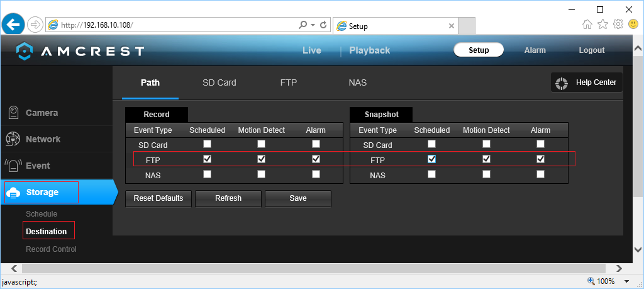This screenshot has width=644, height=289.
Task: Click the Network globe icon
Action: click(x=13, y=139)
